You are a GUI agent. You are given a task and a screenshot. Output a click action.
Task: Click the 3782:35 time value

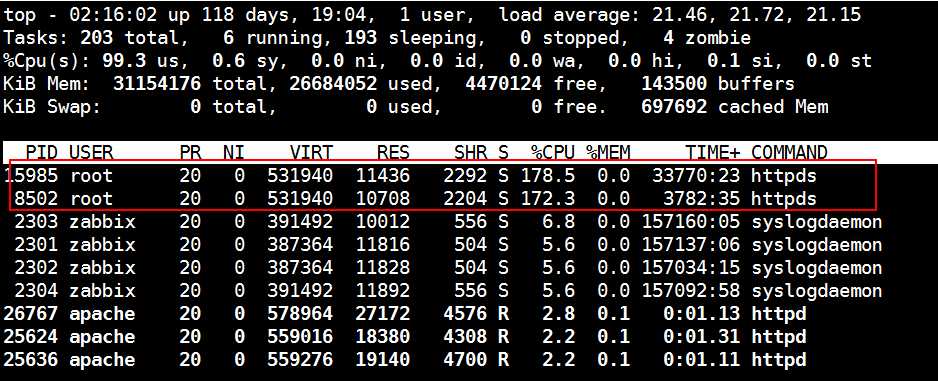coord(702,199)
